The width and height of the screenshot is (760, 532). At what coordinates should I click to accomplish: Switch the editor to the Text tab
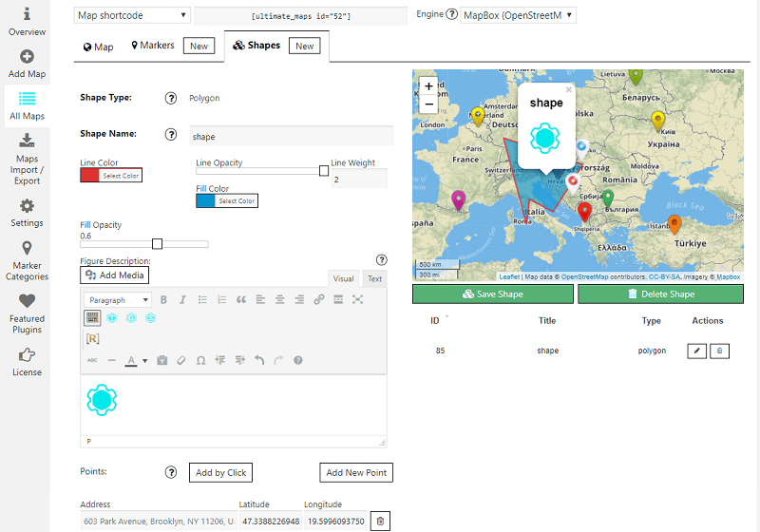click(375, 278)
